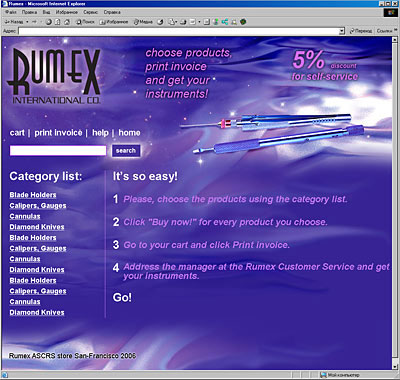Click into the product search text field

[x=58, y=151]
